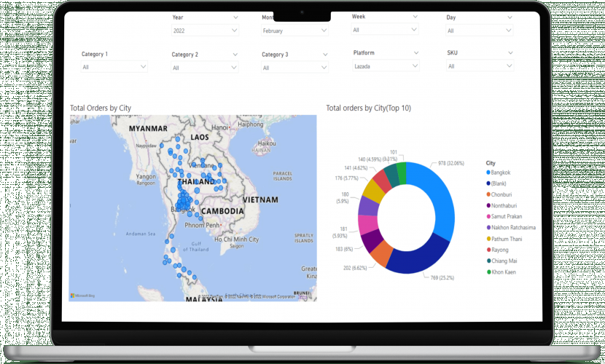The image size is (605, 364).
Task: Click Nonthaburi text in City legend
Action: point(504,206)
